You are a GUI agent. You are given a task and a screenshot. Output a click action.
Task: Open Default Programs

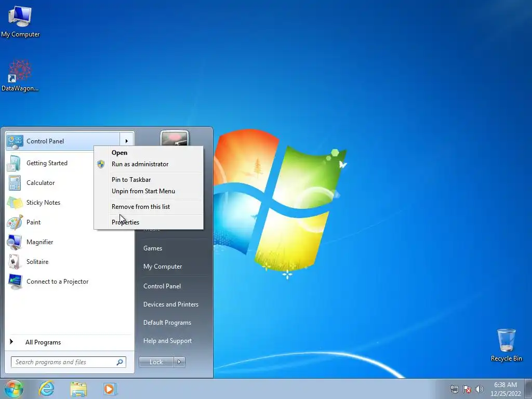pyautogui.click(x=167, y=323)
